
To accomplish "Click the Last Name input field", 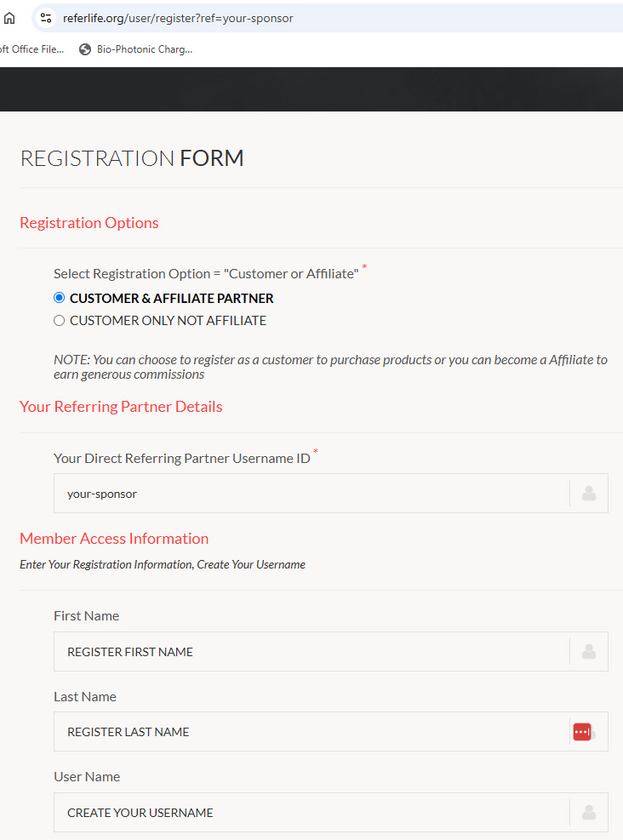I will (311, 732).
